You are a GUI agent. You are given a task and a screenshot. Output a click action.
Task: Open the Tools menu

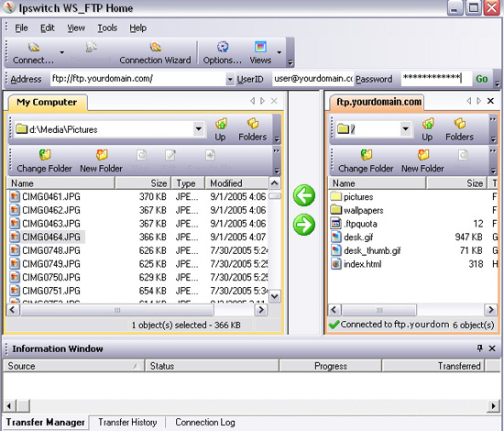[107, 28]
